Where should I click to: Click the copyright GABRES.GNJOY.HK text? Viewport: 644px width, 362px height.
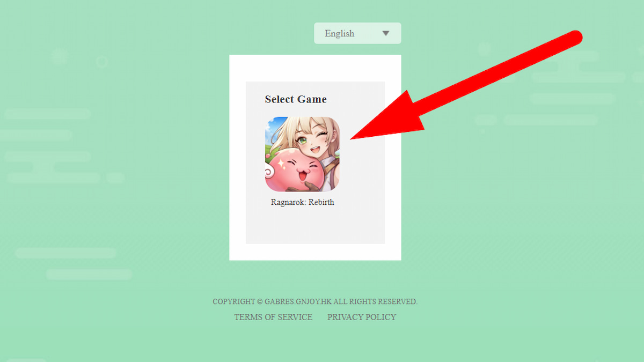pyautogui.click(x=315, y=301)
